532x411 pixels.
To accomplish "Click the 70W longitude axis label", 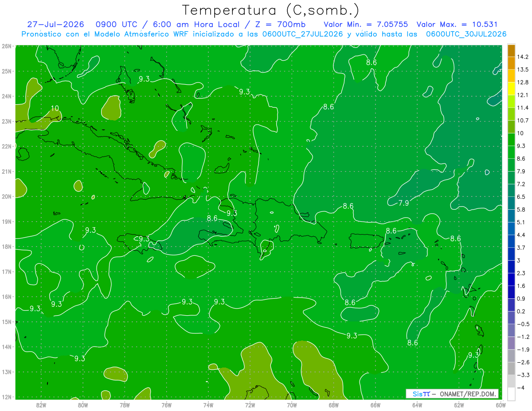I will [292, 405].
